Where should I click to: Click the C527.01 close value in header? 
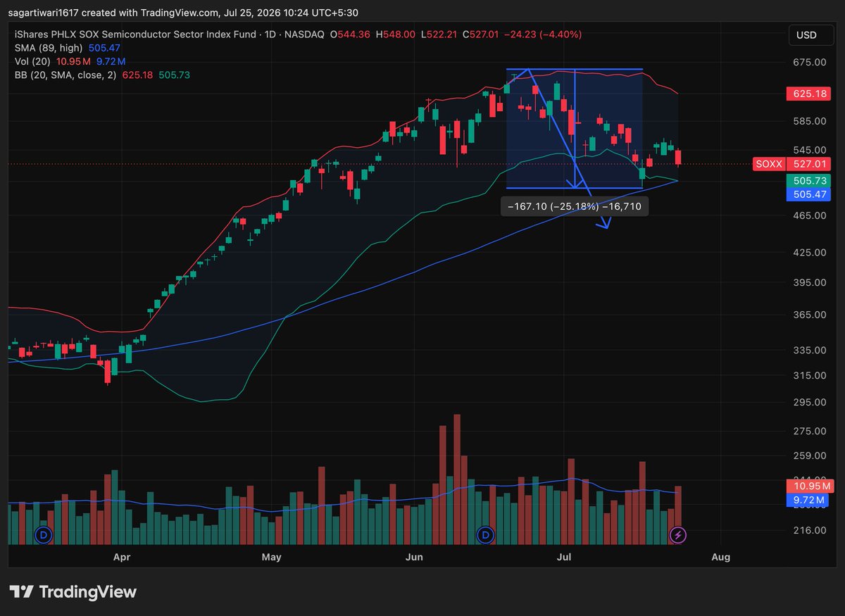480,34
